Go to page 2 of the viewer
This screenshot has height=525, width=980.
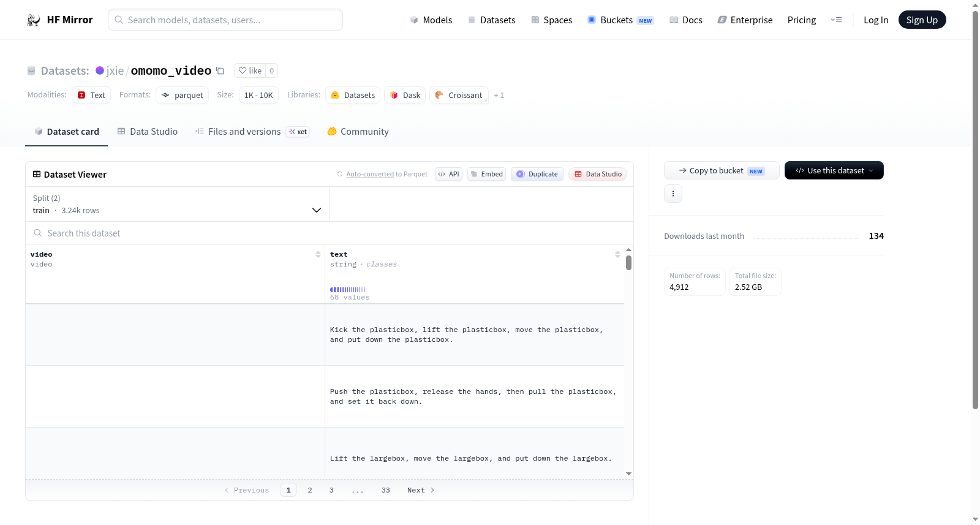click(x=310, y=490)
